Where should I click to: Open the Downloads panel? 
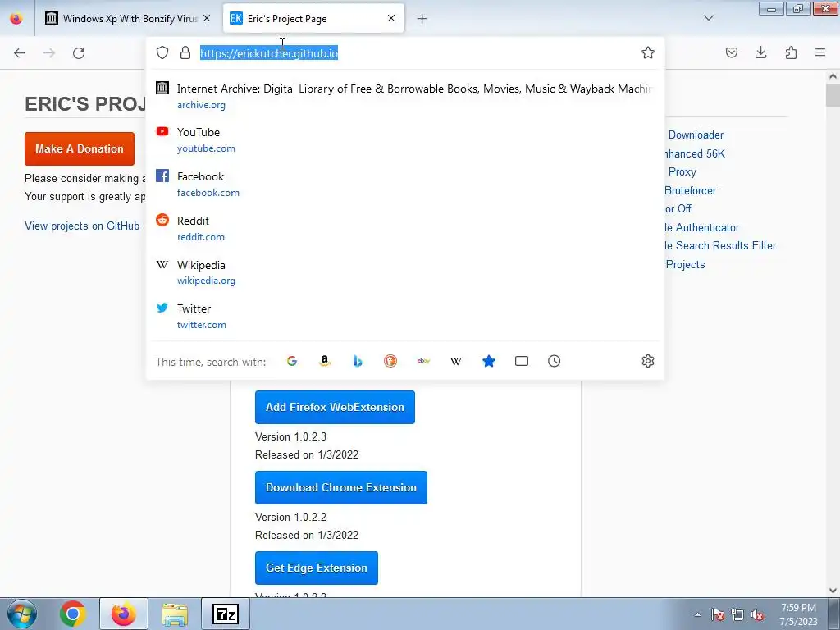click(x=760, y=52)
